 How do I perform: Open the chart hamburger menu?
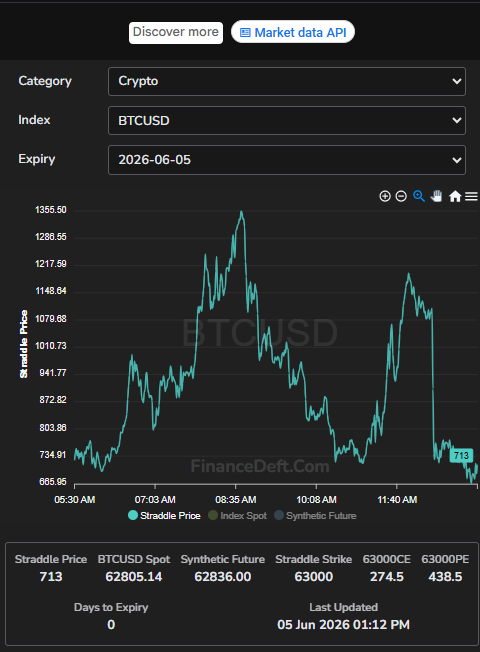pos(471,196)
